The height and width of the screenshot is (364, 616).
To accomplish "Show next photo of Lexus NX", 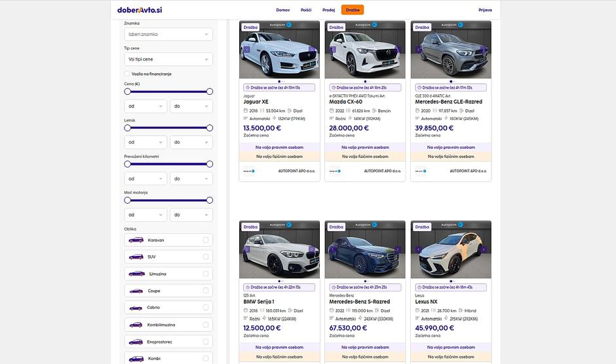I will [x=484, y=249].
